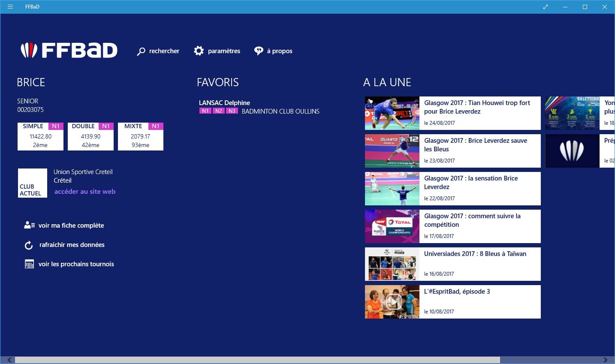Click the scrollbar left arrow
Viewport: 615px width, 364px height.
click(x=9, y=360)
